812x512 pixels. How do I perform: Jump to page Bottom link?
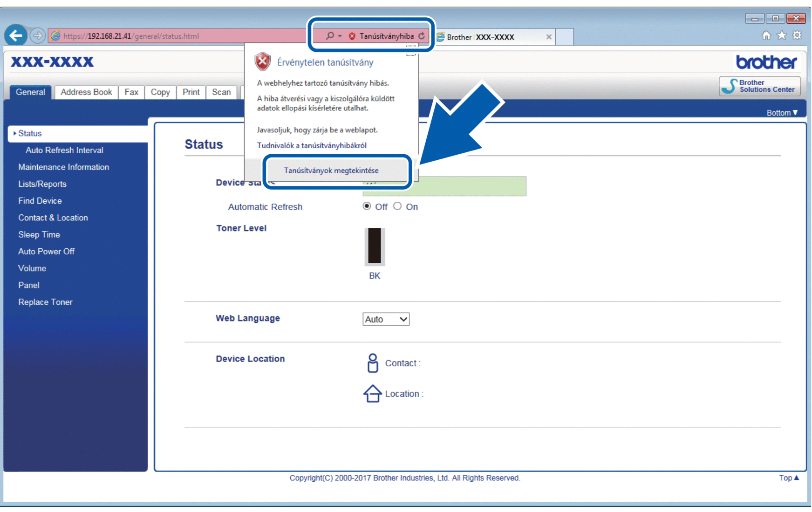click(x=782, y=113)
